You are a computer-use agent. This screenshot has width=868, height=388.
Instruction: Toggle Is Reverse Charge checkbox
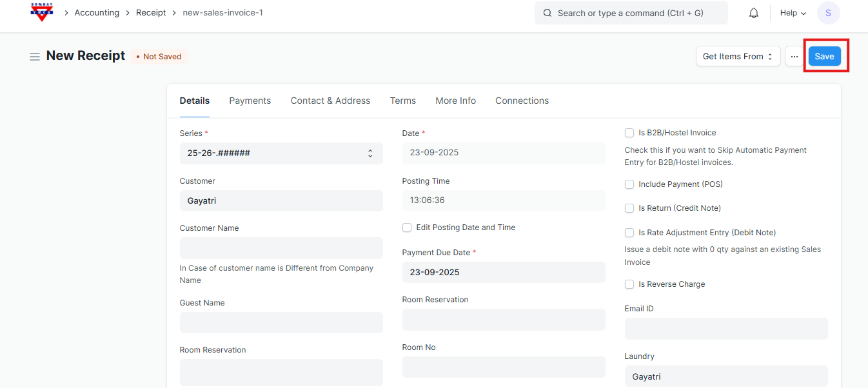point(629,284)
